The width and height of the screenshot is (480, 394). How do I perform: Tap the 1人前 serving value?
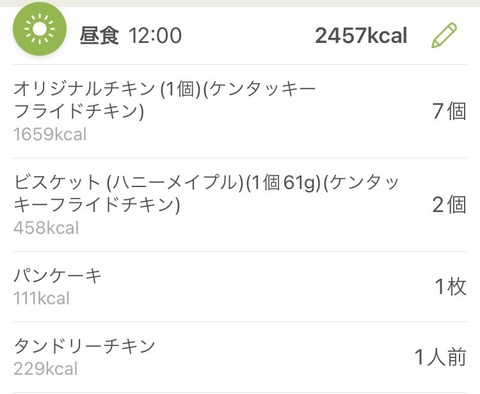coord(440,357)
